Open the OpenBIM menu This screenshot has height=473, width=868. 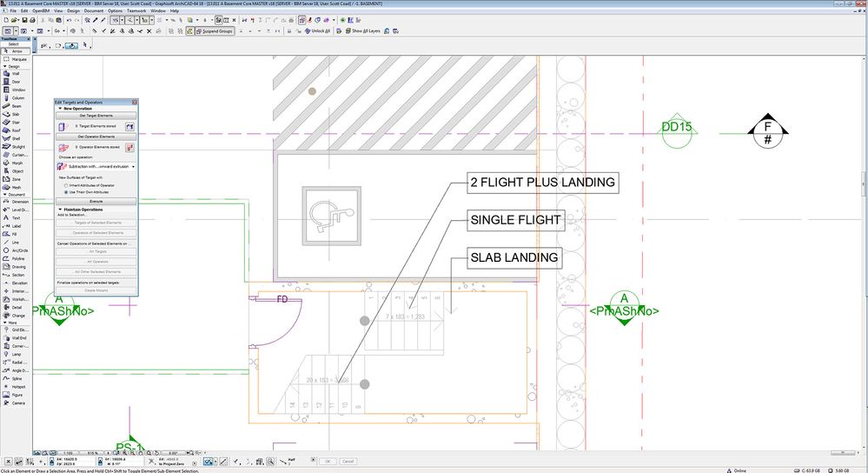coord(41,10)
